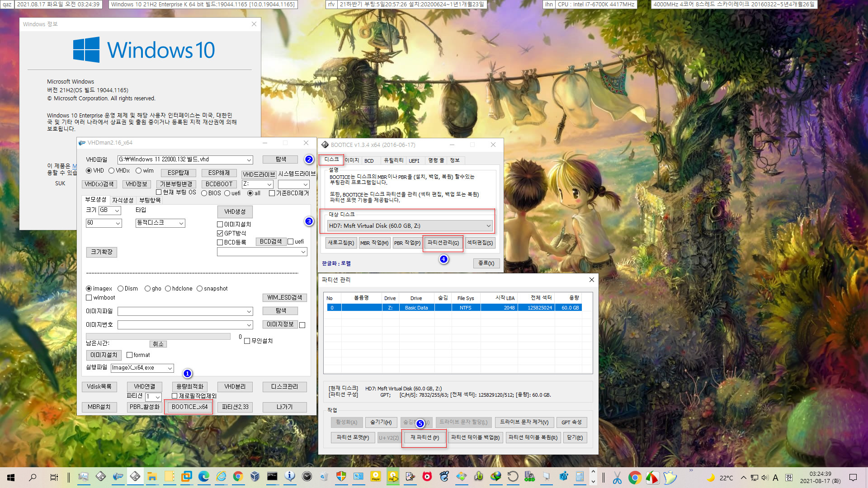
Task: Open the 부팅항목 tab in VHDman
Action: tap(150, 200)
